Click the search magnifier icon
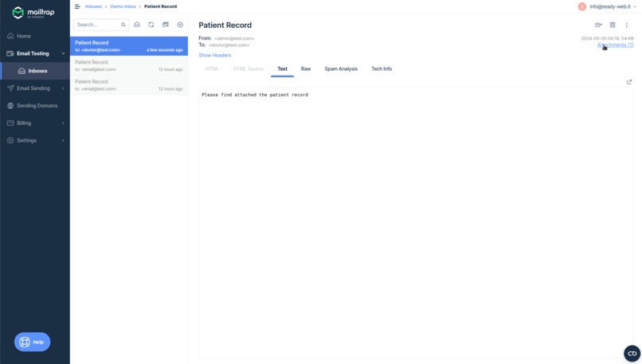The width and height of the screenshot is (642, 364). click(x=123, y=25)
